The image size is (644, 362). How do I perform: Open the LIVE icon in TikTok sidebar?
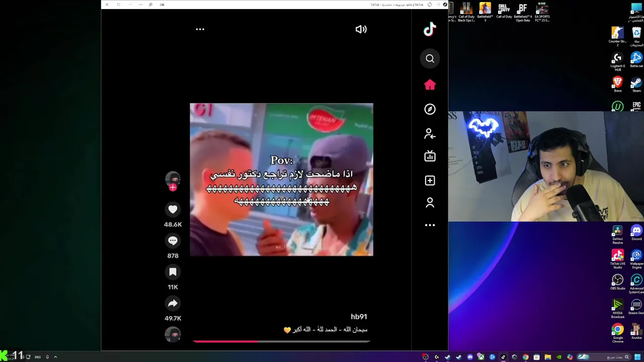pyautogui.click(x=430, y=156)
